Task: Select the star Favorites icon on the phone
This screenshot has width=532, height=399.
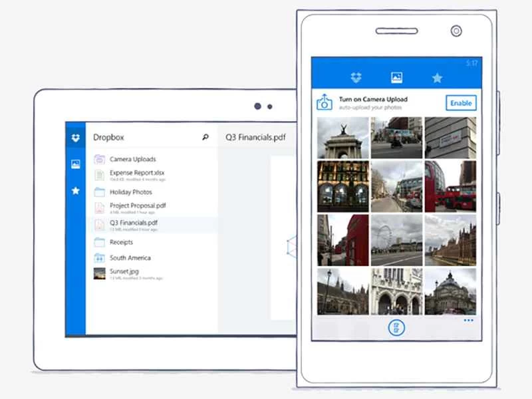Action: 438,77
